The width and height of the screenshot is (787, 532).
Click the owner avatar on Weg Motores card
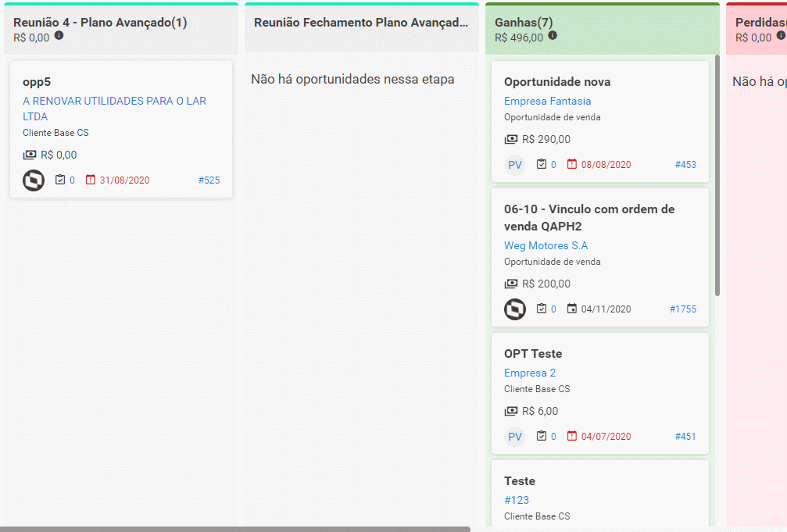[x=515, y=309]
